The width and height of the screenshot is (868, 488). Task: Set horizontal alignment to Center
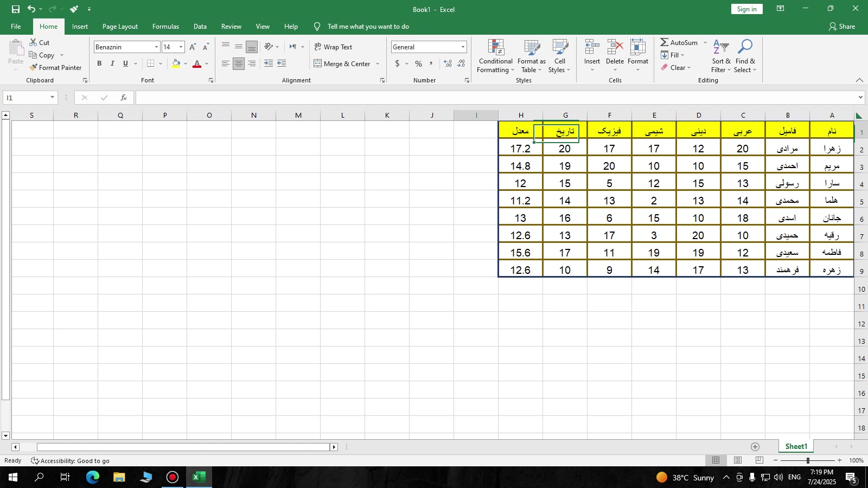point(239,63)
